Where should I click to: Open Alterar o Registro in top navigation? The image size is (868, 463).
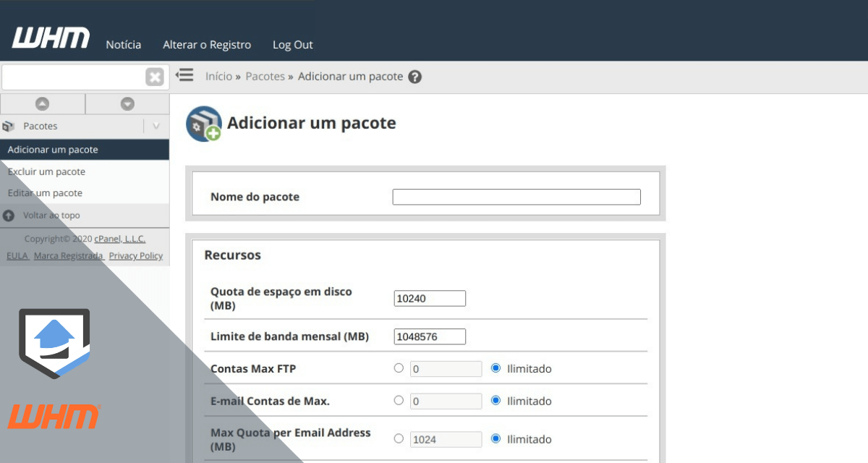(207, 45)
